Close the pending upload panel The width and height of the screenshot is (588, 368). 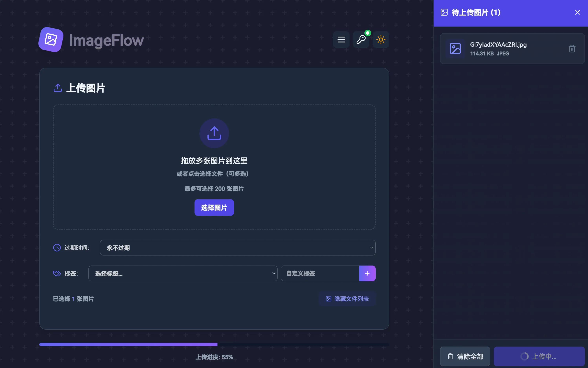coord(577,12)
